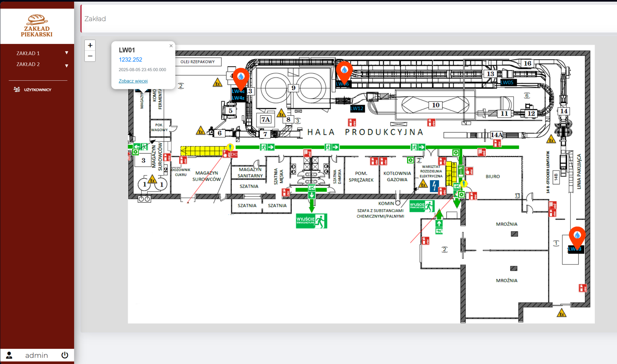
Task: Click the water marker at LW06
Action: point(344,71)
